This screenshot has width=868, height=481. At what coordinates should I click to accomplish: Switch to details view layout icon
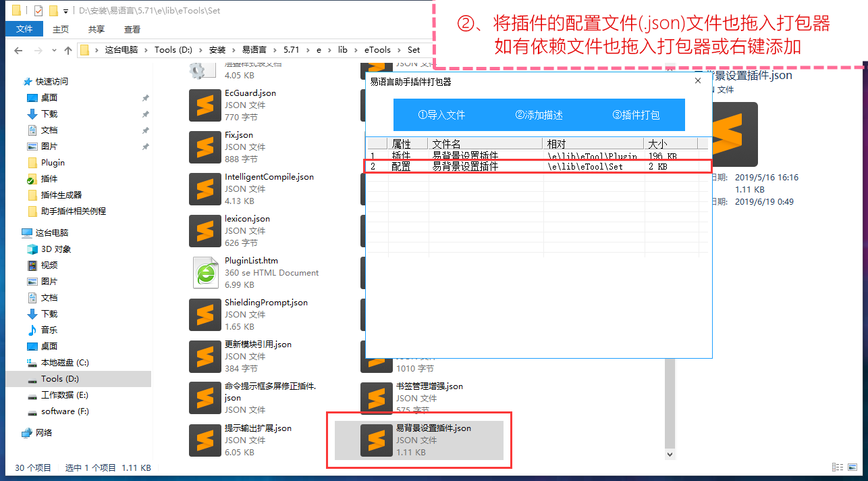(837, 467)
